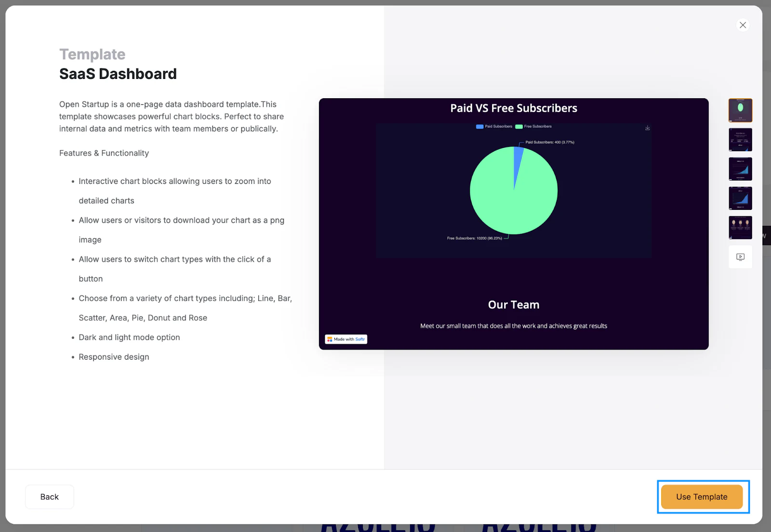Close the template preview dialog

(743, 25)
